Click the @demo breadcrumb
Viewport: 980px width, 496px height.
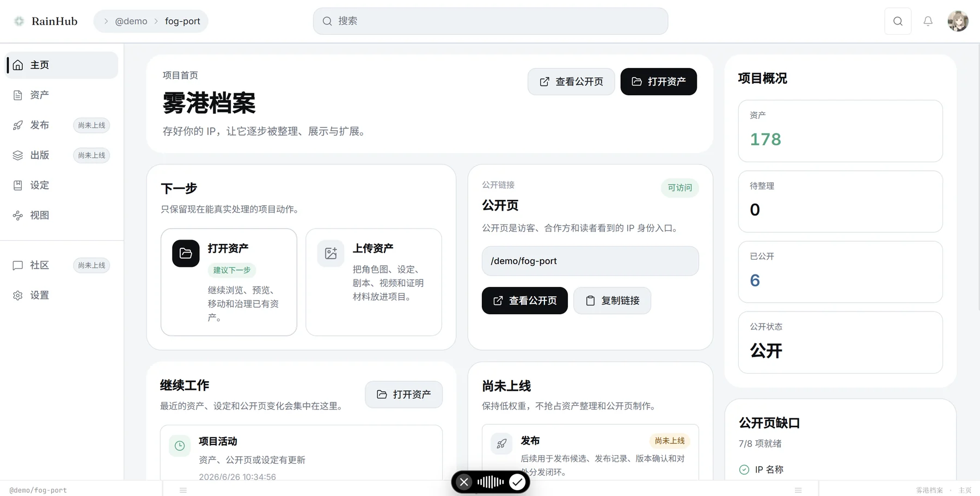(x=131, y=21)
